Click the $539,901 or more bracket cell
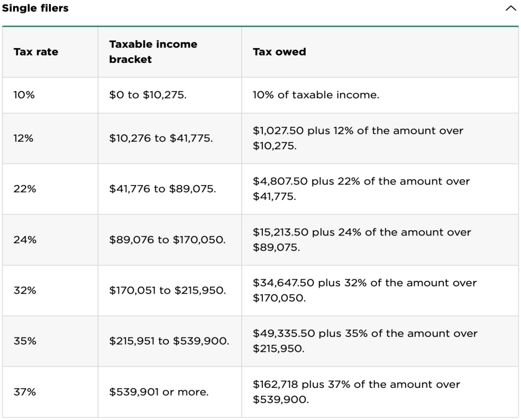Screen dimensions: 521x420 (x=159, y=392)
